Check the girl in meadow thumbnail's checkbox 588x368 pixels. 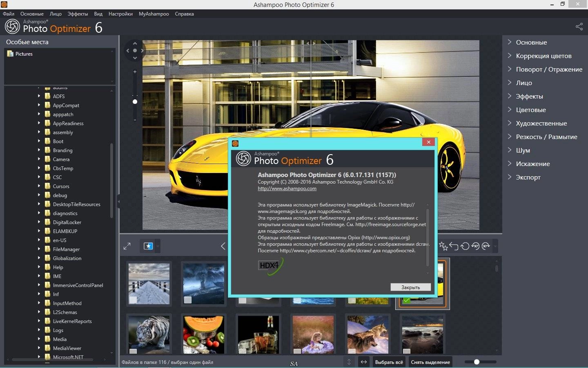(297, 351)
